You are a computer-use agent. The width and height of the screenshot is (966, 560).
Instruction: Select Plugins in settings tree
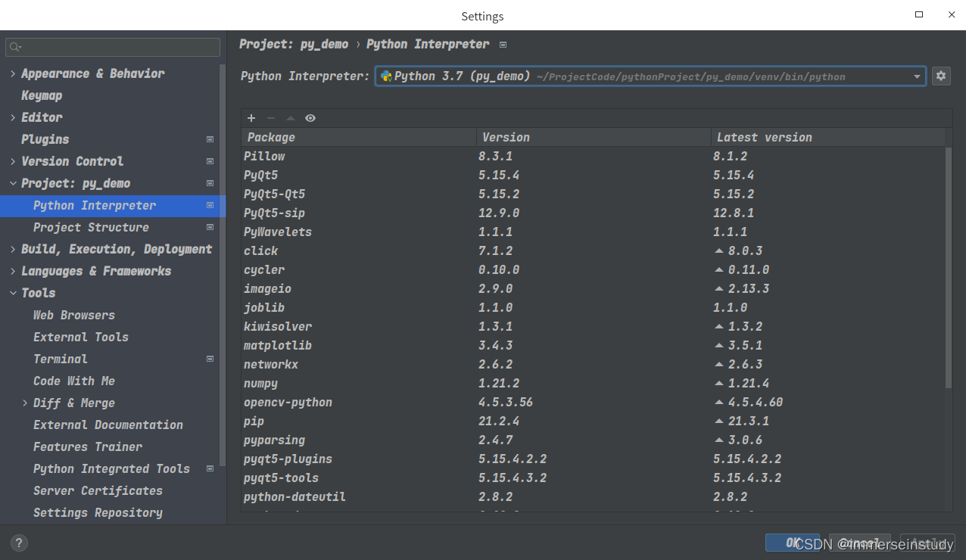point(45,139)
